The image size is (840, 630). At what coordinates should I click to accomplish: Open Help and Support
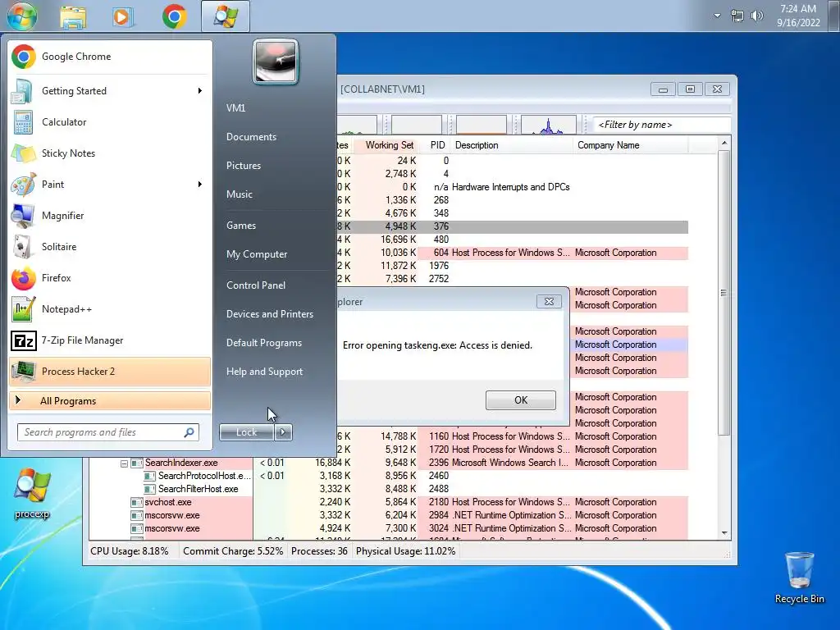[x=264, y=372]
